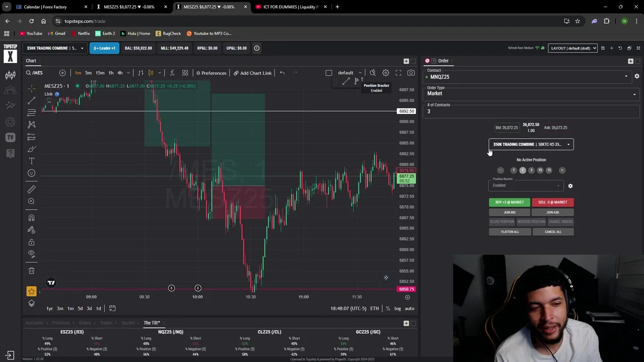Click BUY +3 @ MARKET button

click(x=509, y=202)
